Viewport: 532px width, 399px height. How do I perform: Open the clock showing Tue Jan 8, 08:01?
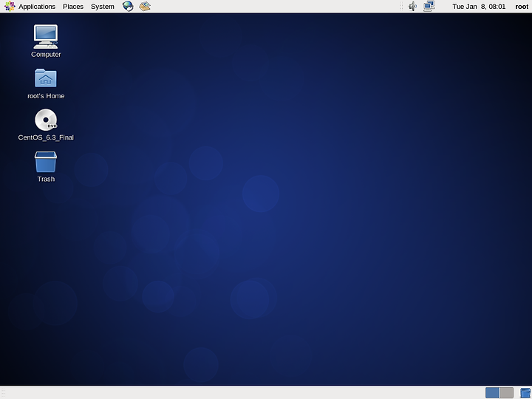click(x=479, y=7)
